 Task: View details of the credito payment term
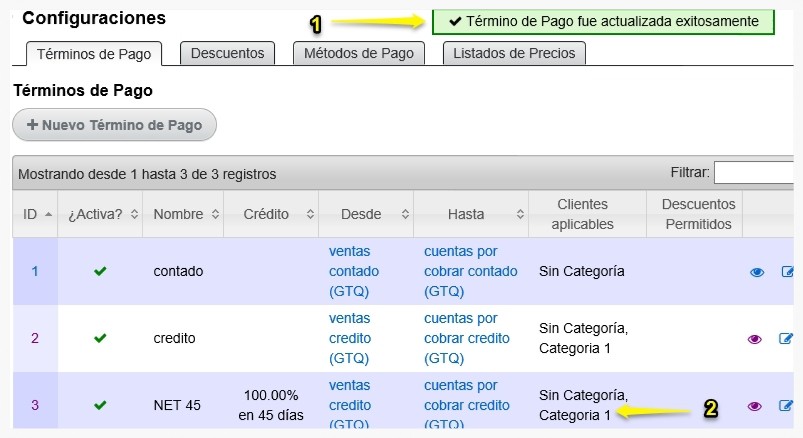coord(754,339)
